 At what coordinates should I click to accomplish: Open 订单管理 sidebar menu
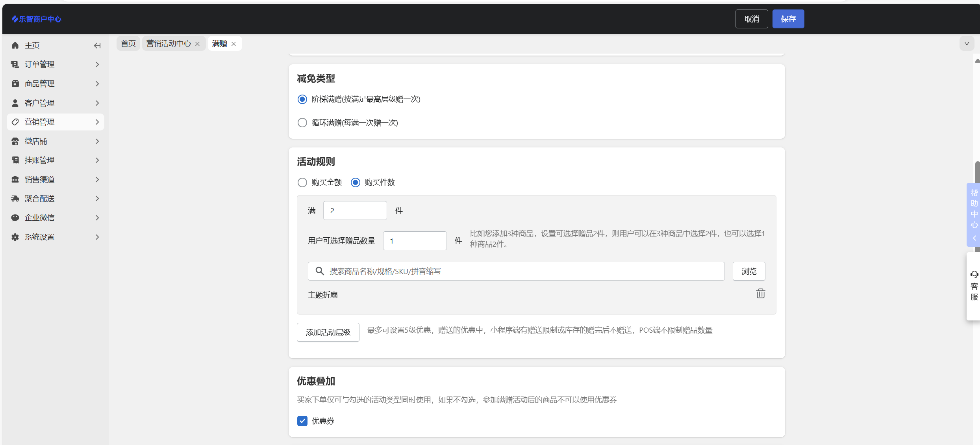(x=56, y=64)
